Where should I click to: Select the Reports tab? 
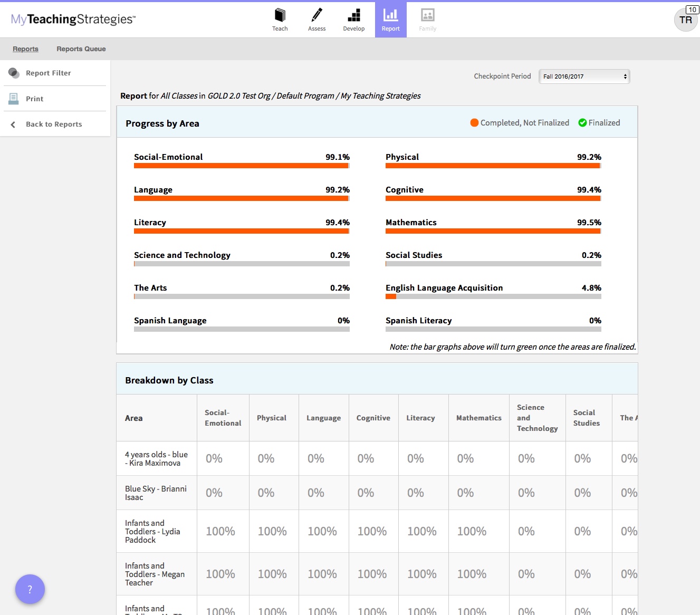(x=25, y=49)
